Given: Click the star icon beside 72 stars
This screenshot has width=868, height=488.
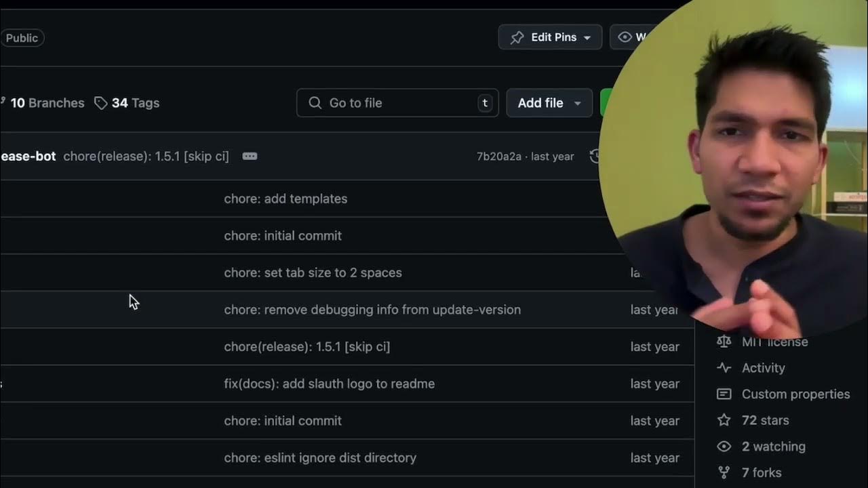Looking at the screenshot, I should pos(724,420).
